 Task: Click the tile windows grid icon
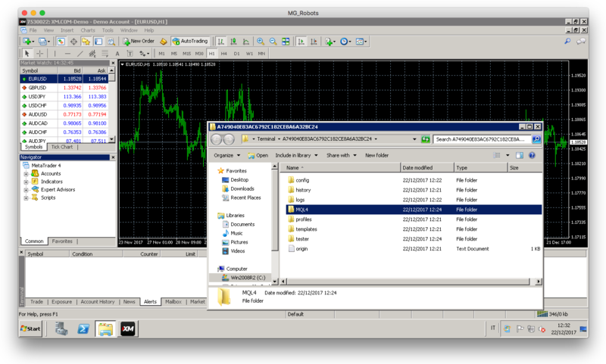[x=286, y=42]
